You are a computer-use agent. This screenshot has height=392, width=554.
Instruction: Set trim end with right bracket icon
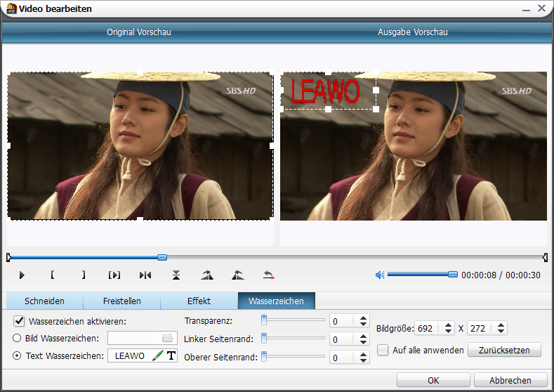pyautogui.click(x=83, y=275)
